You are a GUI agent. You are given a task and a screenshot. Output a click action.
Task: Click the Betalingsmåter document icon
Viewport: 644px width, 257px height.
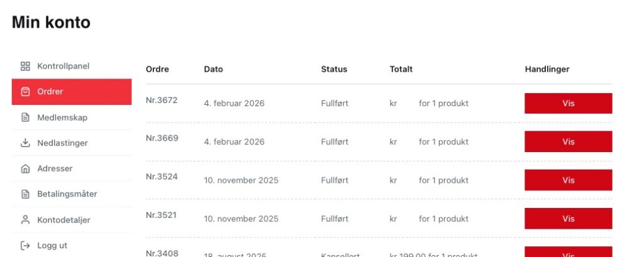[25, 194]
